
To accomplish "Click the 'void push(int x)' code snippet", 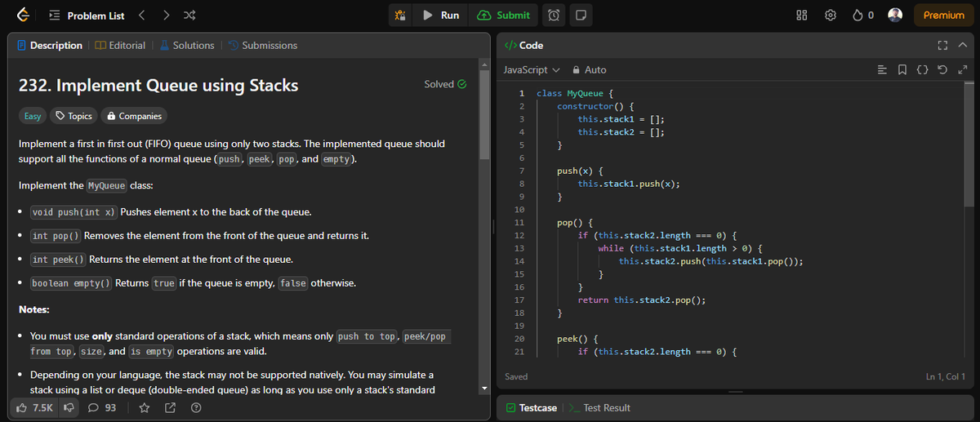I will coord(75,212).
